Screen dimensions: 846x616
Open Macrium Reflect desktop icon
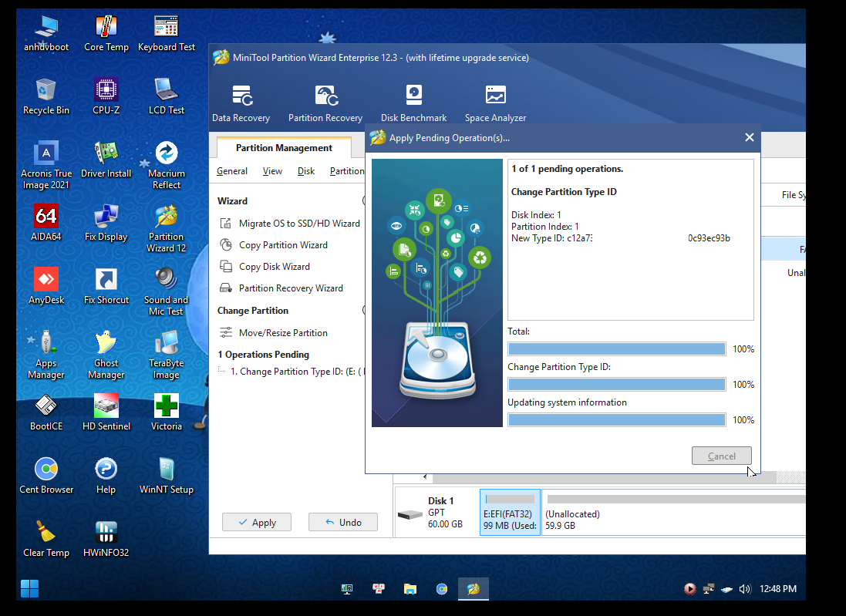point(166,165)
